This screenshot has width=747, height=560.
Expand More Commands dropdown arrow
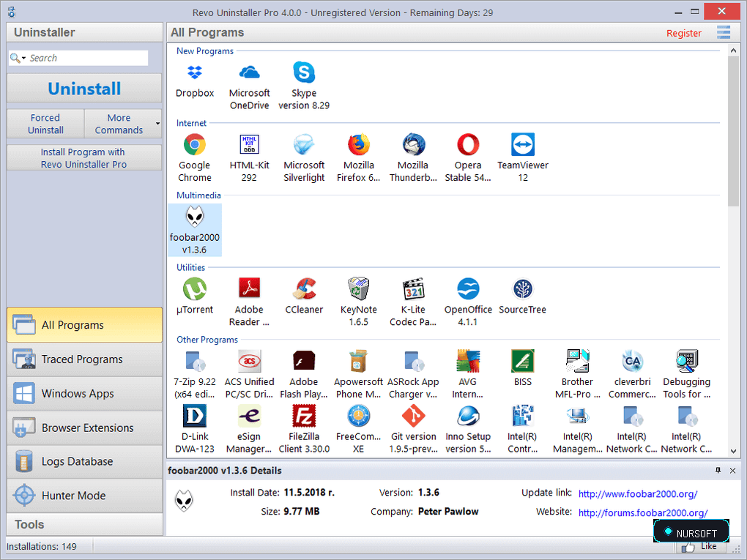coord(157,124)
